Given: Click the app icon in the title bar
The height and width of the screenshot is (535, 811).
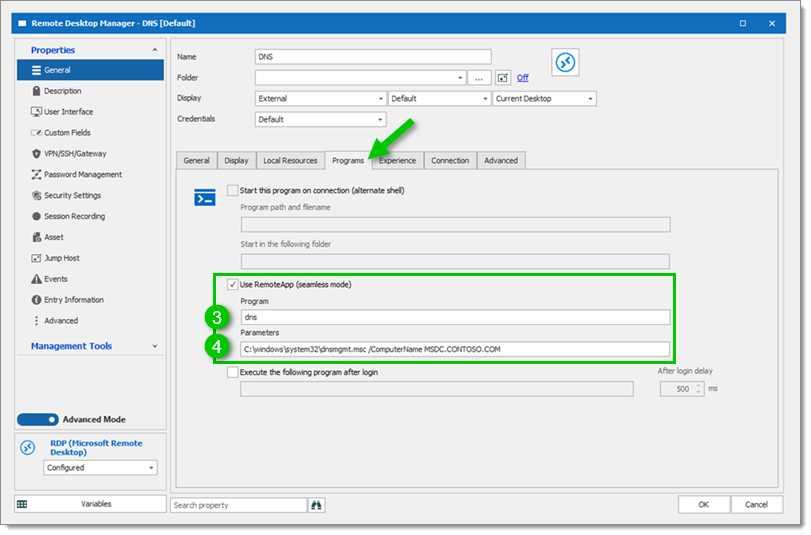Looking at the screenshot, I should (x=22, y=23).
